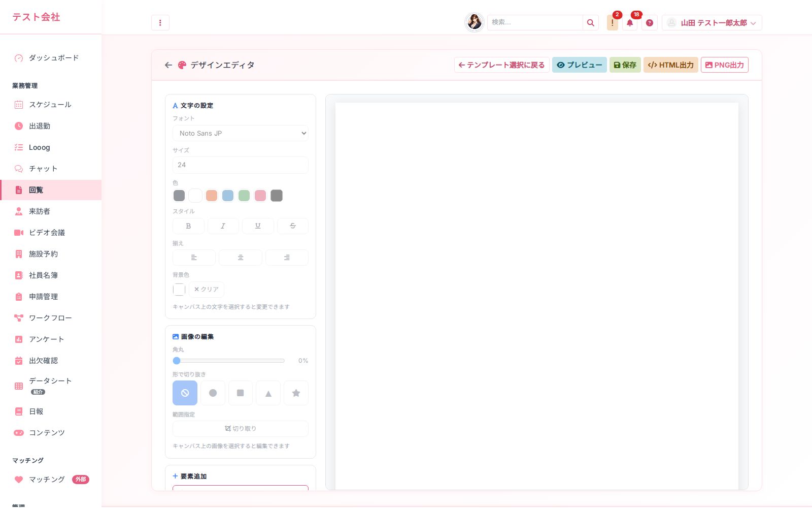The height and width of the screenshot is (508, 812).
Task: Select the star crop shape icon
Action: coord(296,393)
